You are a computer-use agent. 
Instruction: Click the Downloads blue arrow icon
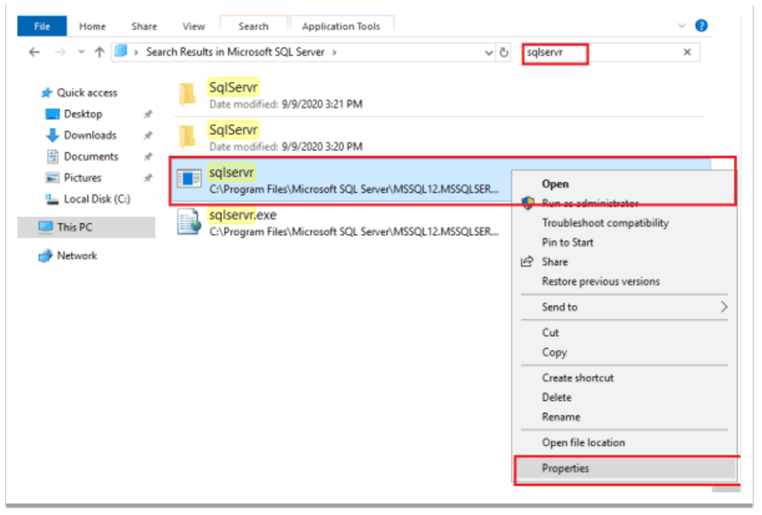(52, 136)
